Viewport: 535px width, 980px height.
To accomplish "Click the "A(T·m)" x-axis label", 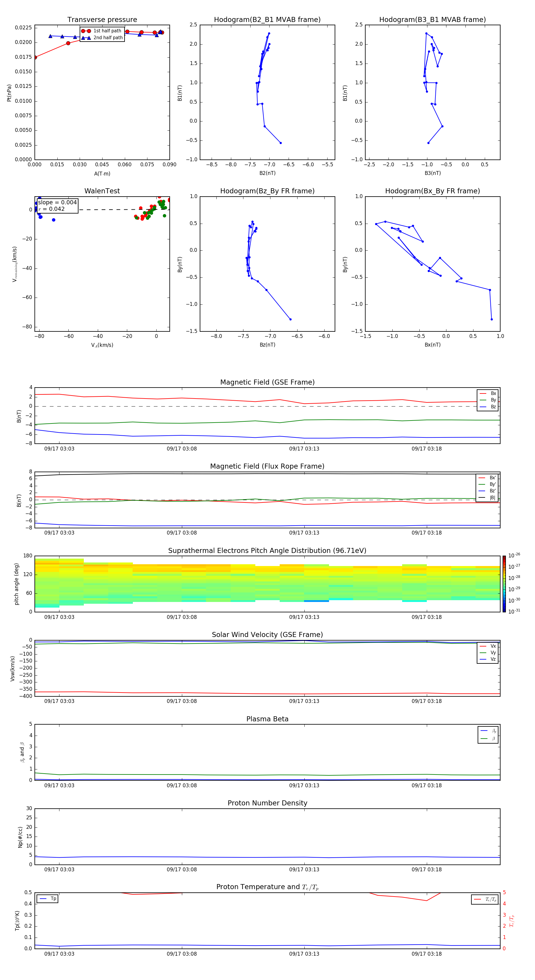I will click(102, 174).
